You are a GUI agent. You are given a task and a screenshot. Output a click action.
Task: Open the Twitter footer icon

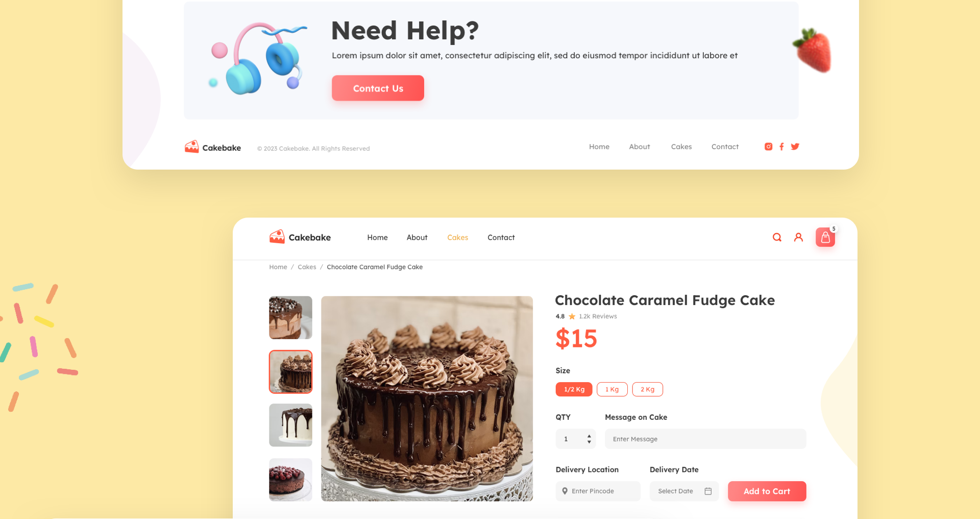pyautogui.click(x=795, y=147)
